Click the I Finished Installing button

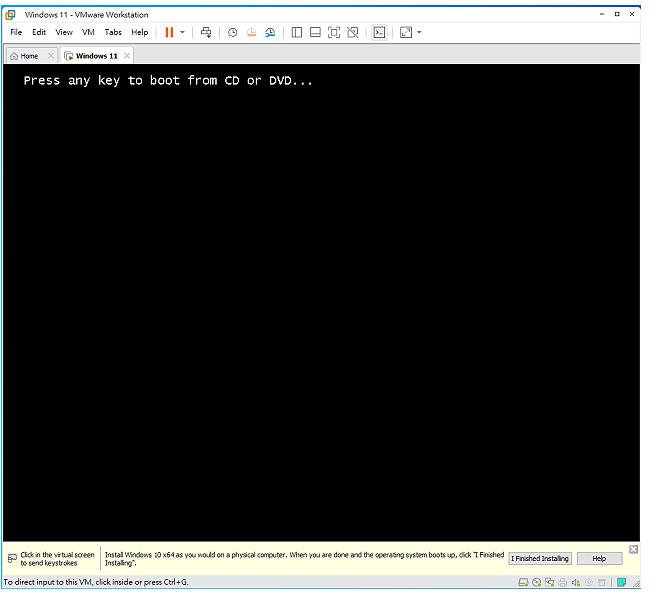pos(540,558)
